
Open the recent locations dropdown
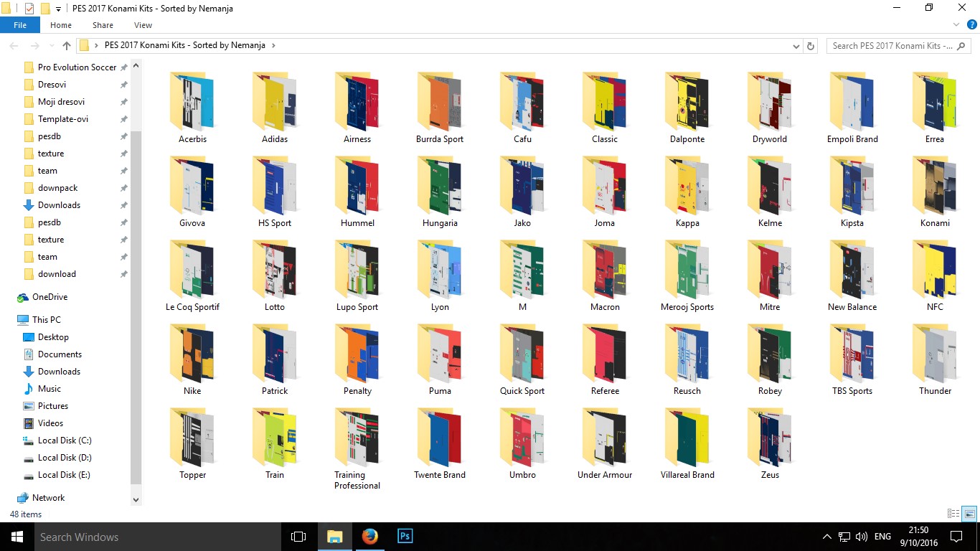coord(51,46)
